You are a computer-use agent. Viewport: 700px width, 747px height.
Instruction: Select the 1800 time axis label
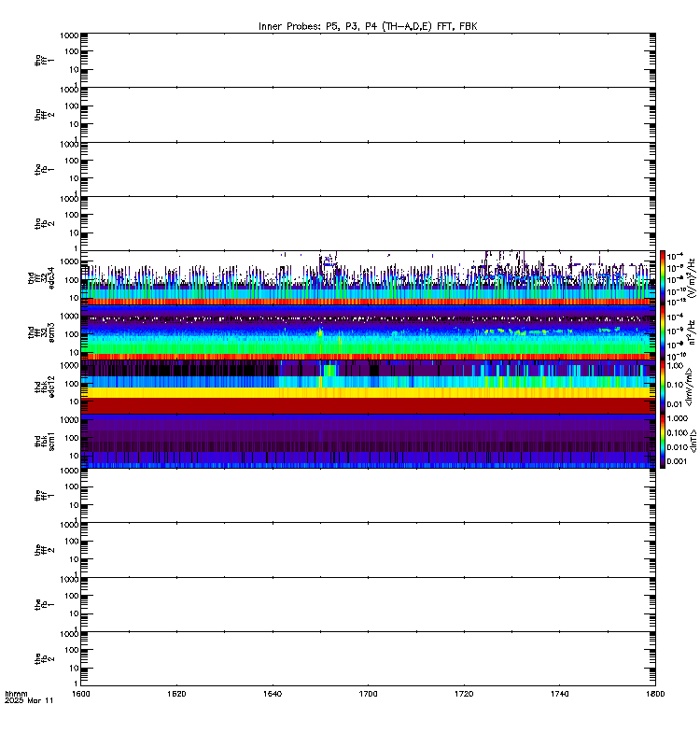point(655,694)
